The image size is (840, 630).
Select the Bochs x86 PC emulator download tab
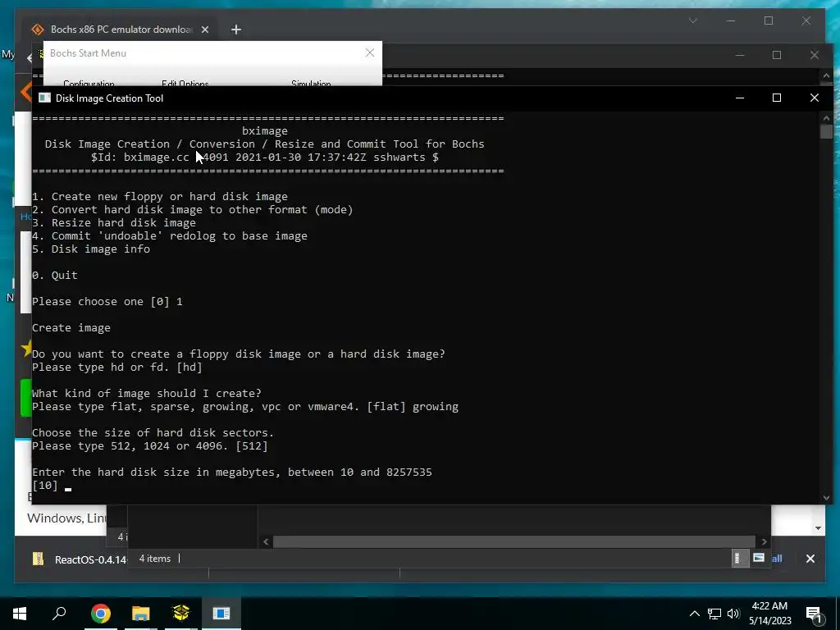(x=121, y=30)
